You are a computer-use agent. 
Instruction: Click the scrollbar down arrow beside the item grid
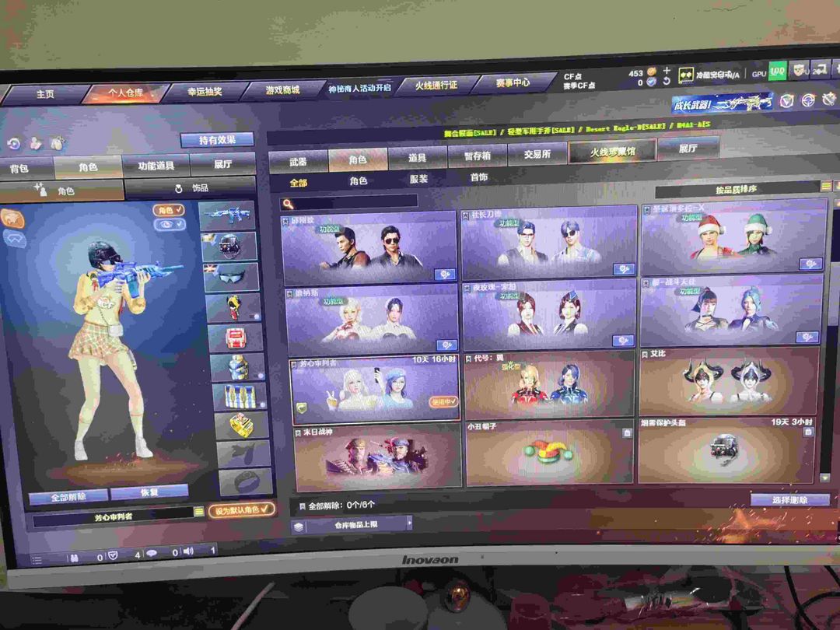pyautogui.click(x=825, y=478)
